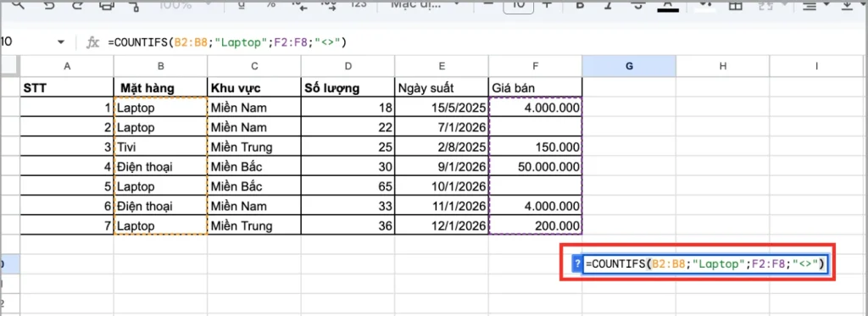The height and width of the screenshot is (316, 868).
Task: Click the 'Tivi' cell
Action: pos(160,147)
